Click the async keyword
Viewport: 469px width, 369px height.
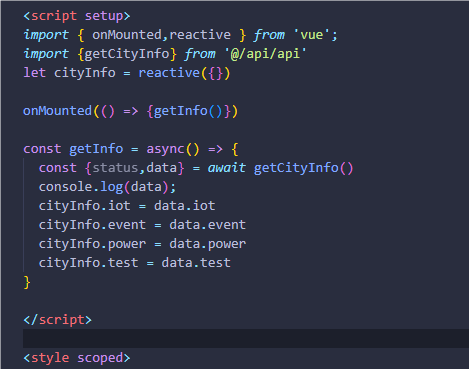165,149
